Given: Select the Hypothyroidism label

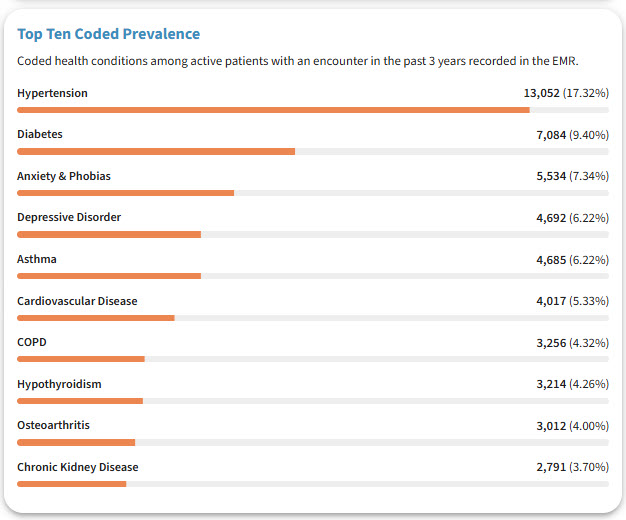Looking at the screenshot, I should (x=59, y=384).
